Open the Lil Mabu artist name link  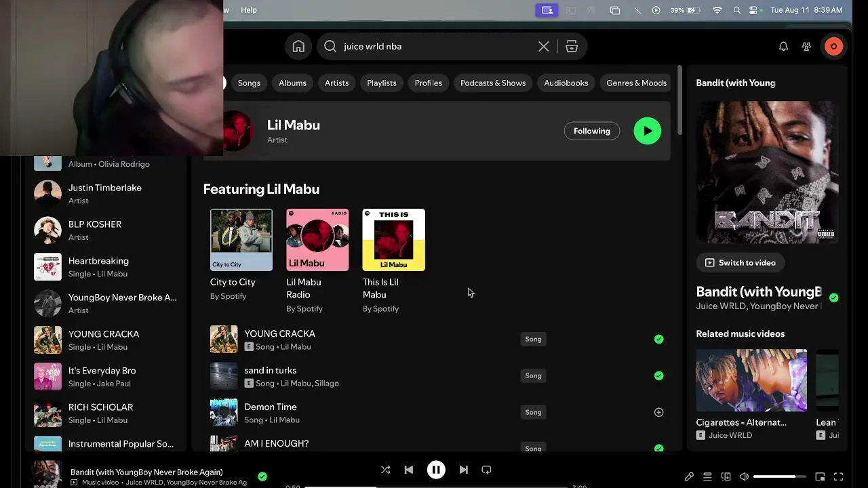click(x=294, y=125)
